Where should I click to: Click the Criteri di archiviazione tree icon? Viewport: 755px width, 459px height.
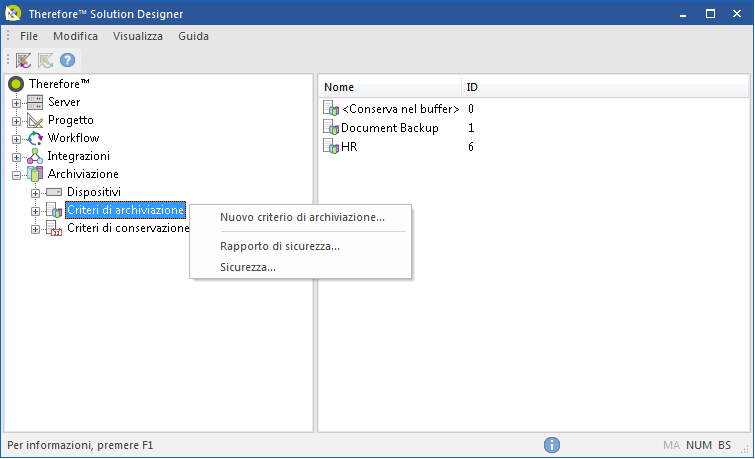point(54,210)
